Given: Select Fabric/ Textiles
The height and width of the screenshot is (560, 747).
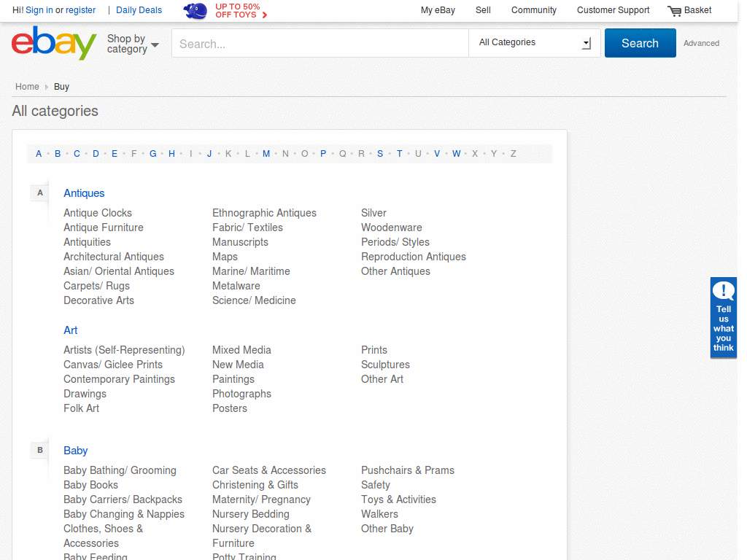Looking at the screenshot, I should click(x=248, y=227).
